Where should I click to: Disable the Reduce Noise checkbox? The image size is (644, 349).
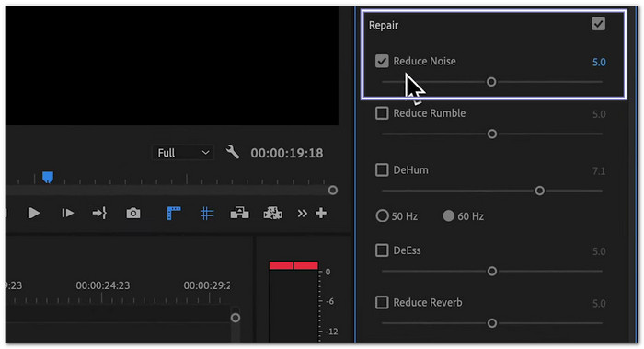[382, 62]
